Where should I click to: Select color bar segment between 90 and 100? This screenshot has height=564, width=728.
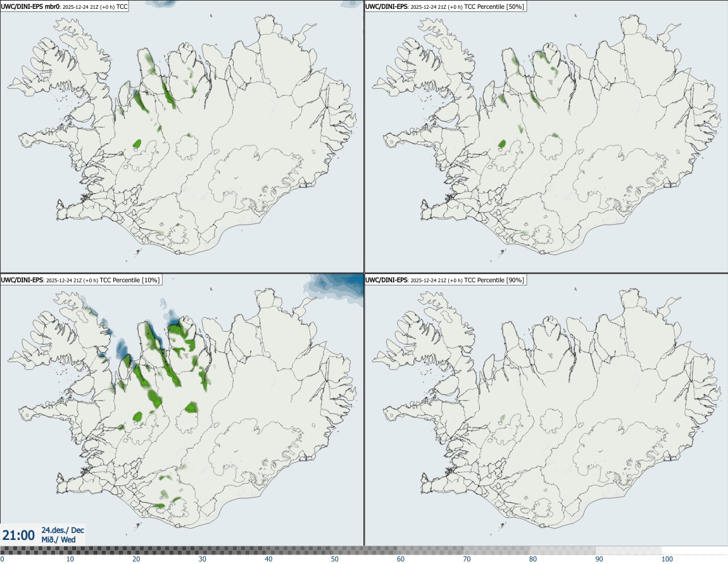pos(629,551)
